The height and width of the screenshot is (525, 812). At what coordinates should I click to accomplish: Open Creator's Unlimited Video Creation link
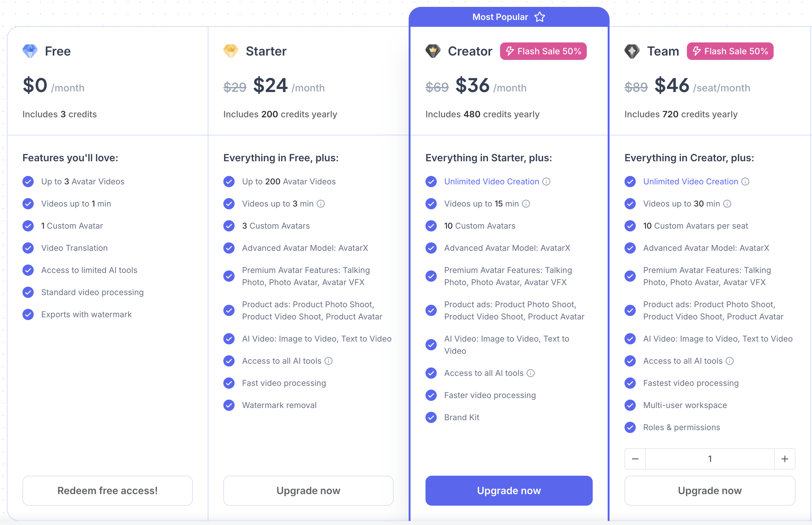[492, 182]
